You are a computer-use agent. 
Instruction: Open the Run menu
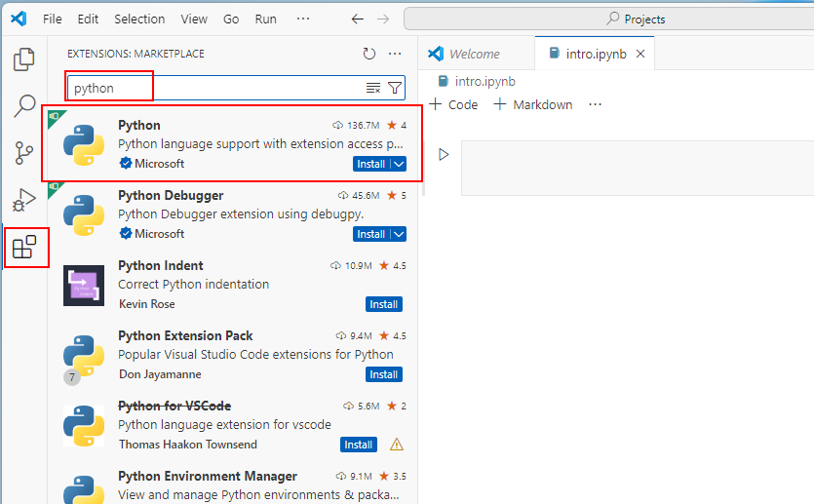[x=266, y=19]
